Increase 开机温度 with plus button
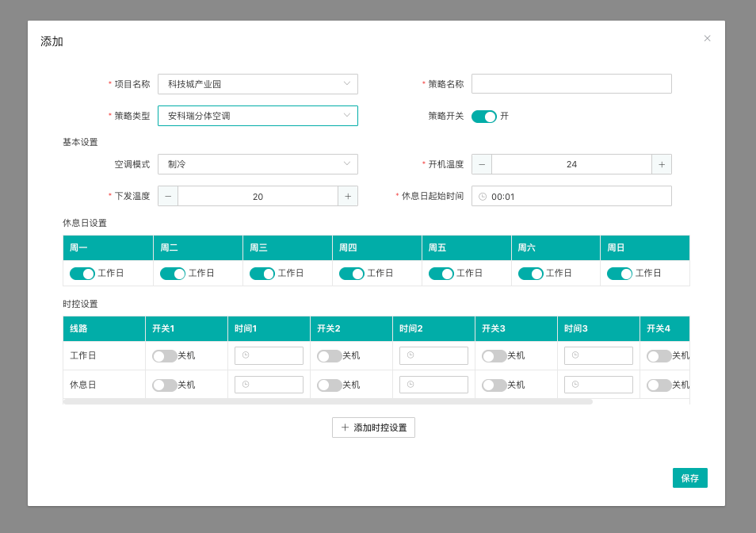Viewport: 756px width, 533px height. coord(662,164)
